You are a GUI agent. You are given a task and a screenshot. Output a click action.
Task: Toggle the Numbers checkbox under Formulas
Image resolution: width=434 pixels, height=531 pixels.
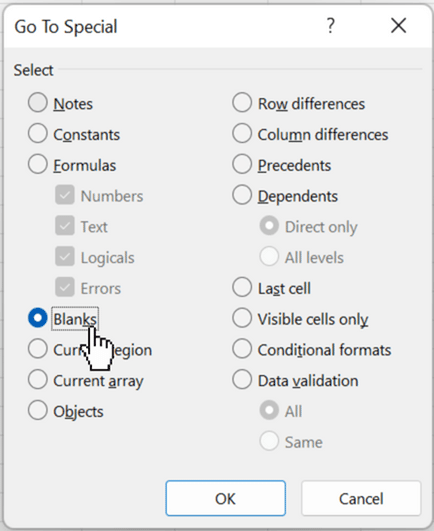65,195
